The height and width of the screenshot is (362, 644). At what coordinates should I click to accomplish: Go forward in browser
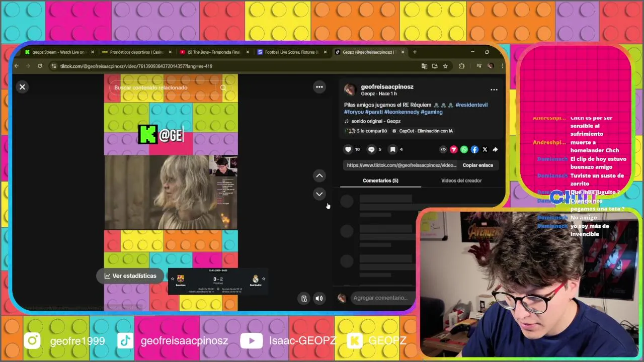tap(28, 66)
